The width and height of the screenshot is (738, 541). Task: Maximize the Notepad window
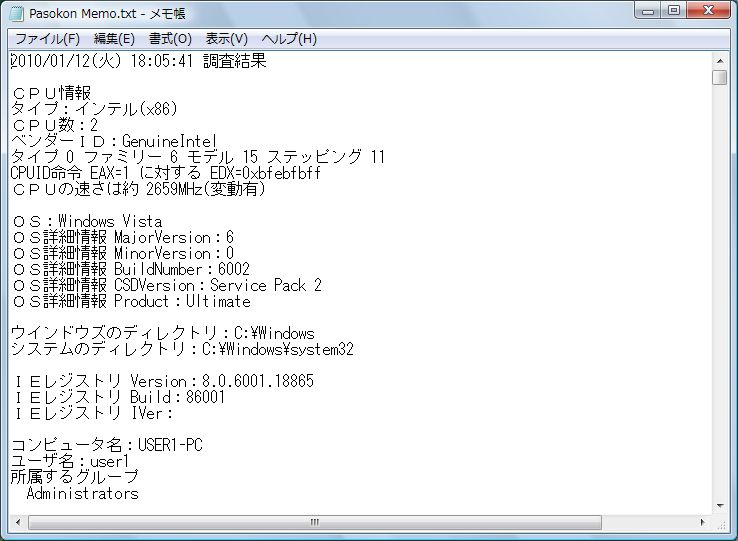[674, 10]
